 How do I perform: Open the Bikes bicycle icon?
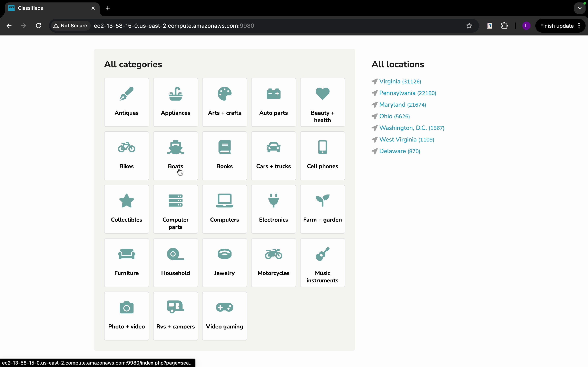(126, 147)
